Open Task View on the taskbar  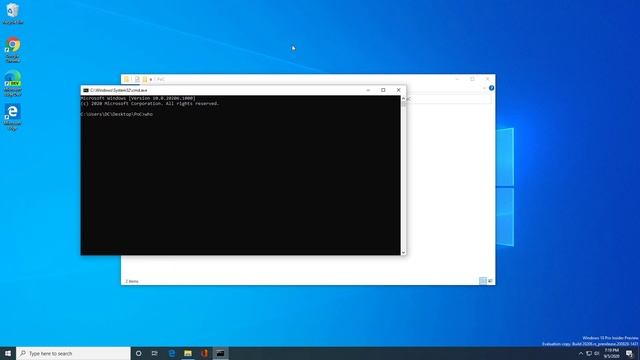(x=155, y=353)
